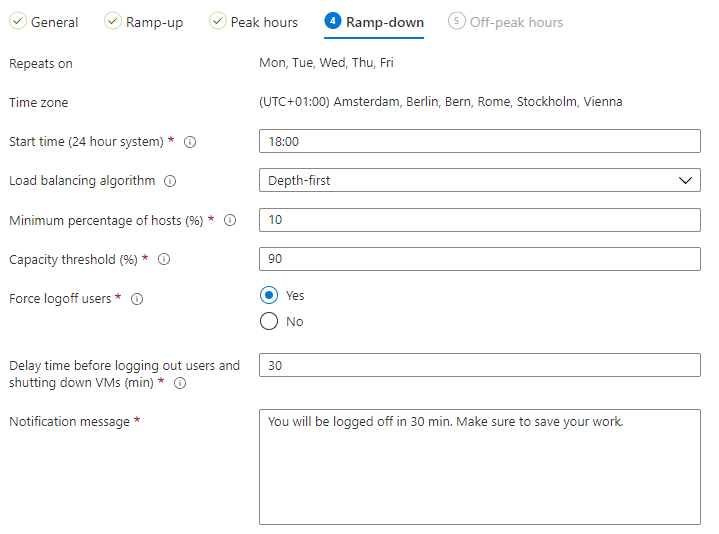The image size is (719, 534).
Task: Click the Depth-first dropdown chevron arrow
Action: click(x=686, y=181)
